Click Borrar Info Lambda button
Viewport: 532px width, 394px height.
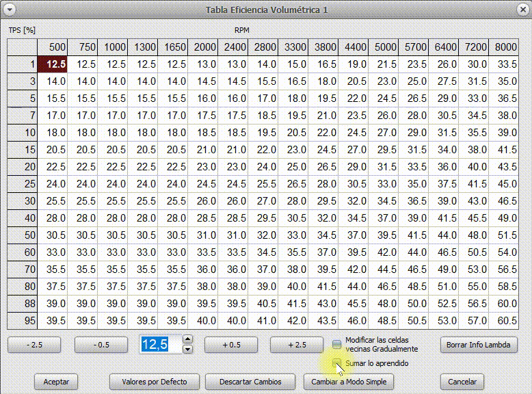coord(477,345)
